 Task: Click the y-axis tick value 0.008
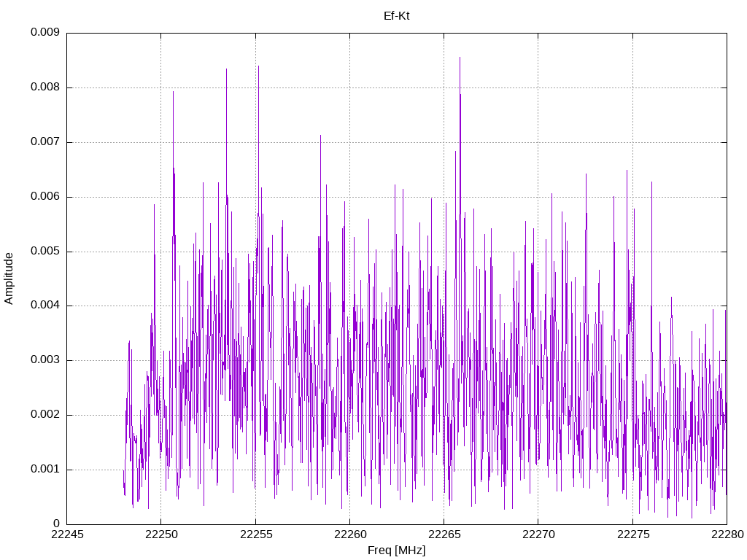[x=45, y=87]
